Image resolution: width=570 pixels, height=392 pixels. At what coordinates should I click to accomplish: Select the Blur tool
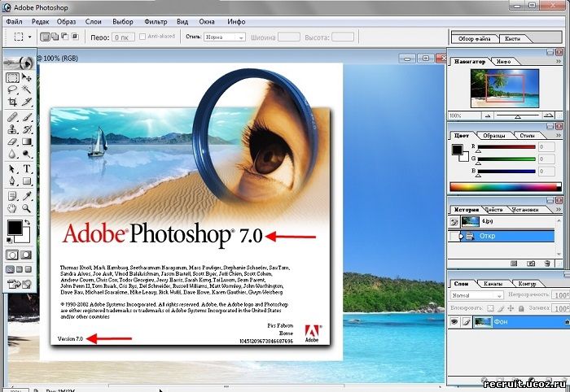tap(12, 154)
